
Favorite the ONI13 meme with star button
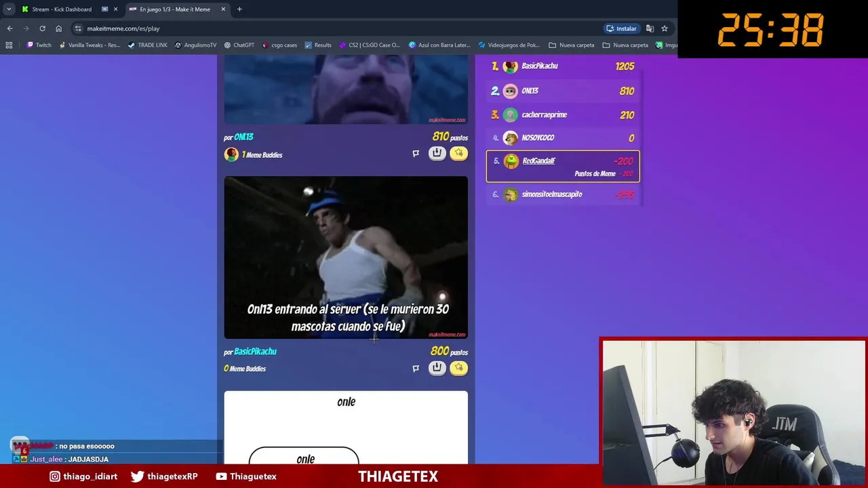click(x=458, y=153)
